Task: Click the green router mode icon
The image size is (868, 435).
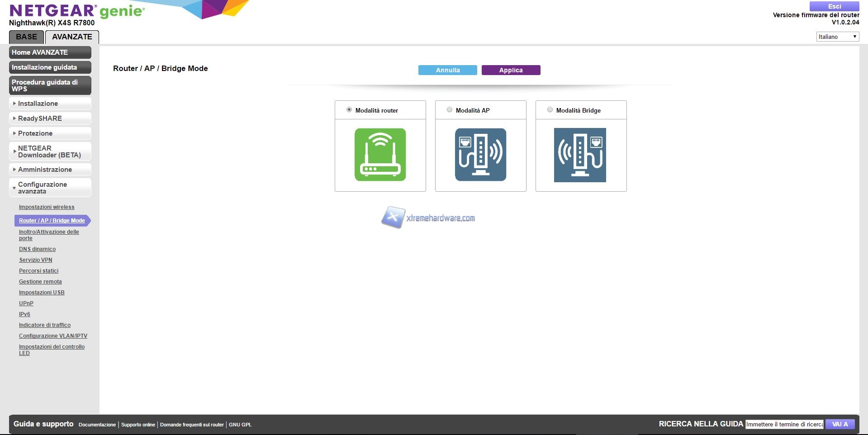Action: [380, 155]
